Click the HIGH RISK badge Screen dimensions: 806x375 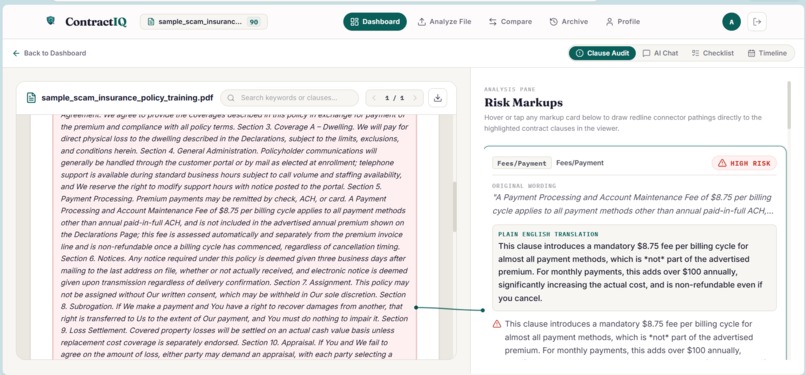[744, 163]
